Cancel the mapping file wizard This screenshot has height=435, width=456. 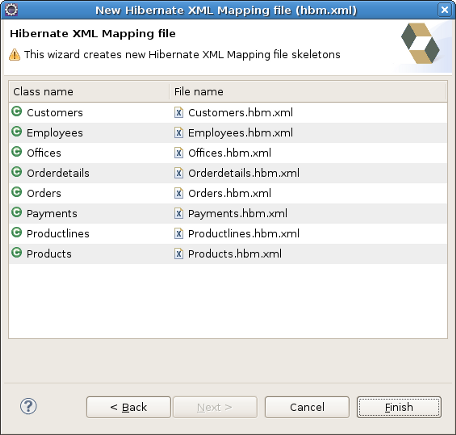[307, 407]
